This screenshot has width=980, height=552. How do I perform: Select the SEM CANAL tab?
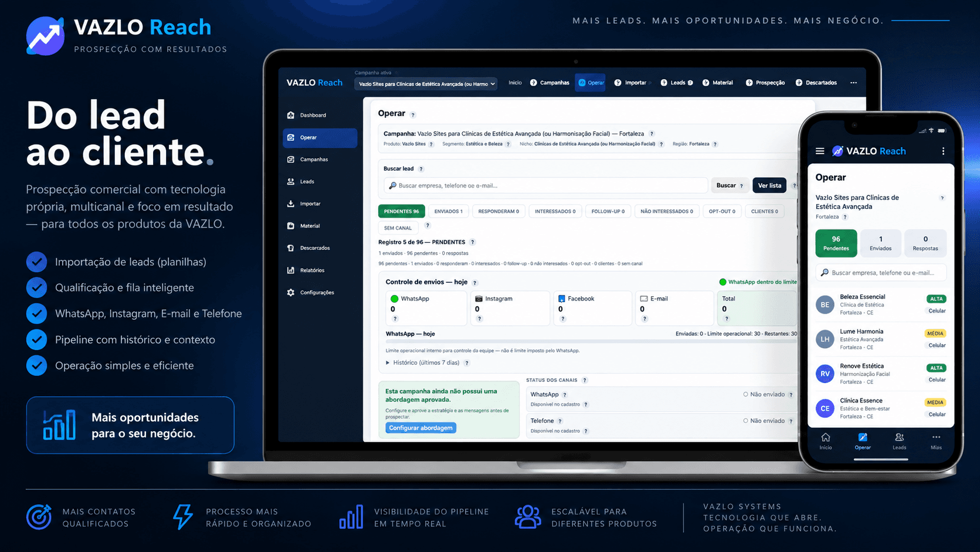coord(398,228)
